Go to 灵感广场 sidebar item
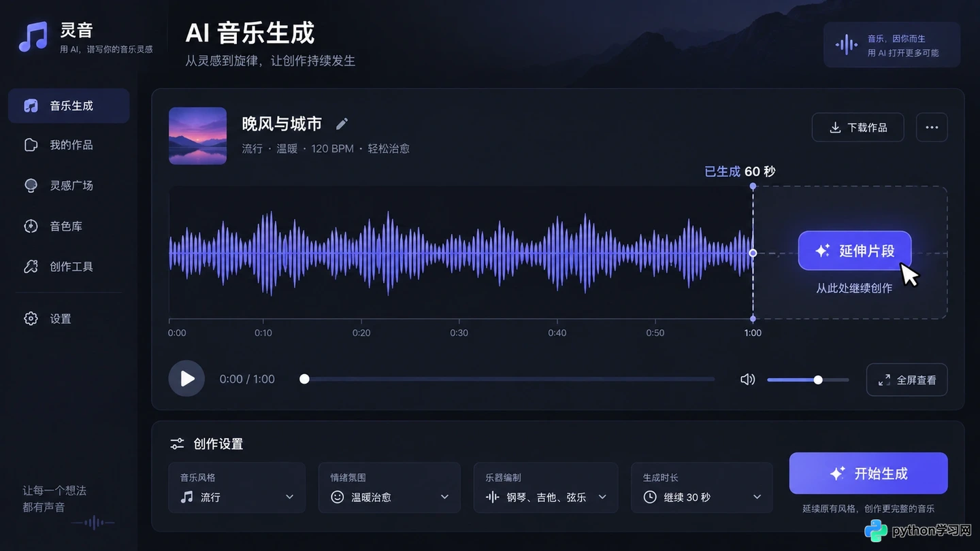The width and height of the screenshot is (980, 551). click(69, 185)
